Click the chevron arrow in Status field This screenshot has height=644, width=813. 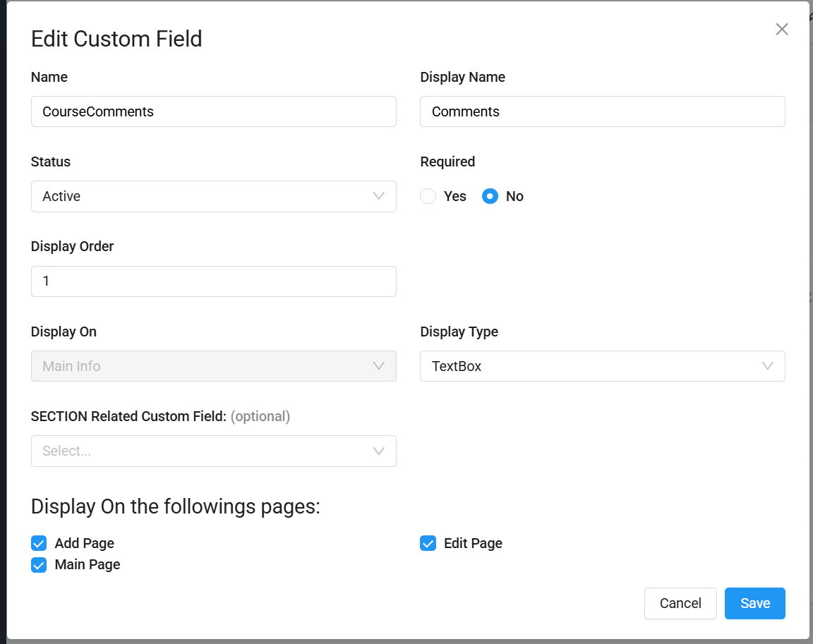[379, 196]
